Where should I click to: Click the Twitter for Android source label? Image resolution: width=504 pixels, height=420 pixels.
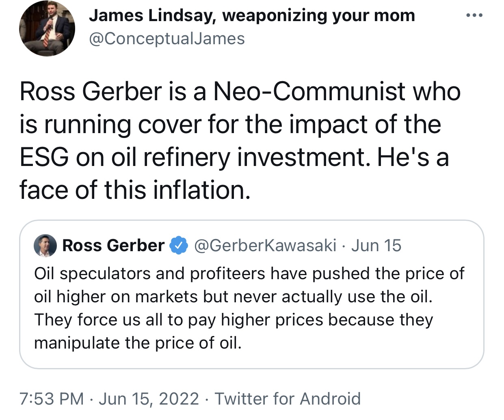point(288,398)
